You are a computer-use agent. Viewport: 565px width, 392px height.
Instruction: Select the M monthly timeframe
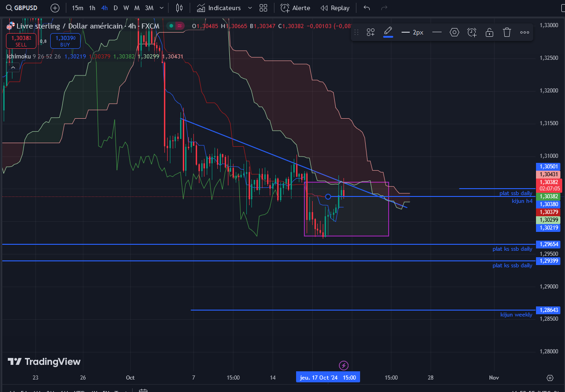[x=137, y=8]
